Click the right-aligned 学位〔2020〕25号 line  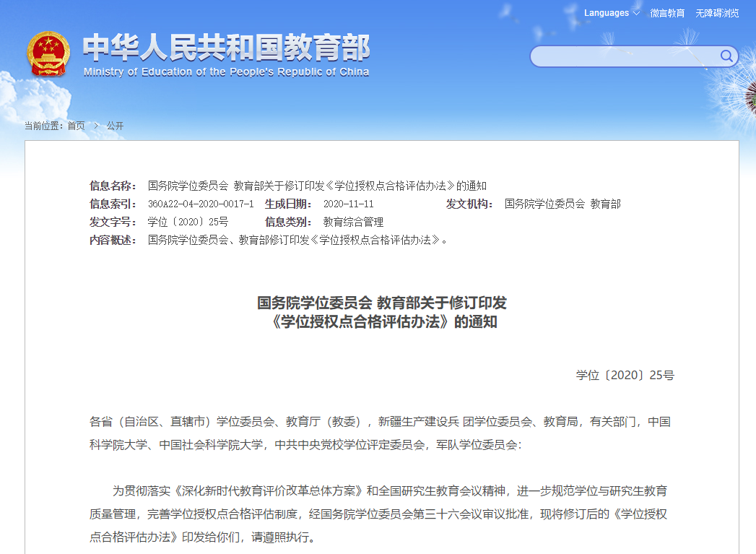[x=625, y=375]
